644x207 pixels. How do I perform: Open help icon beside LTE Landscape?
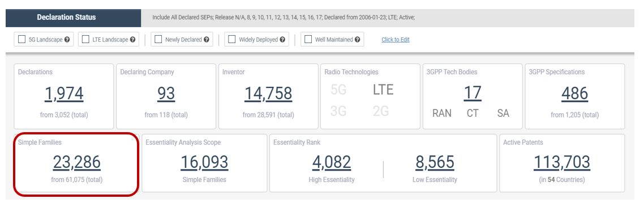[132, 40]
